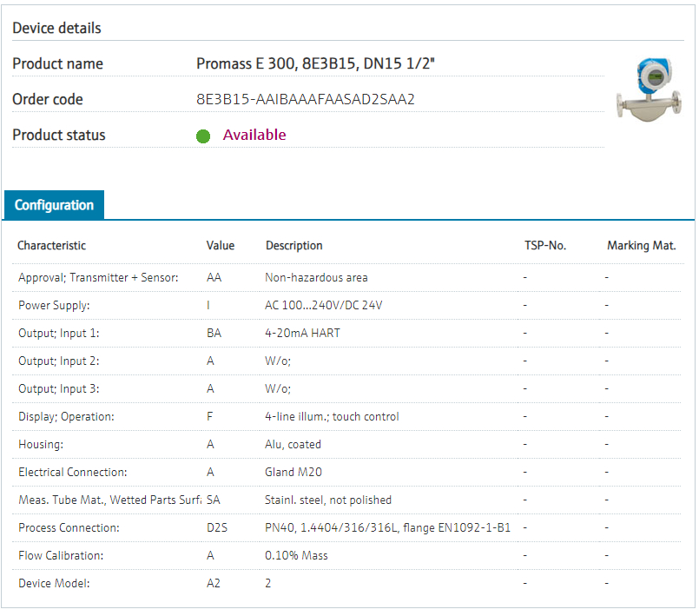
Task: Click the Value column header
Action: click(x=221, y=245)
